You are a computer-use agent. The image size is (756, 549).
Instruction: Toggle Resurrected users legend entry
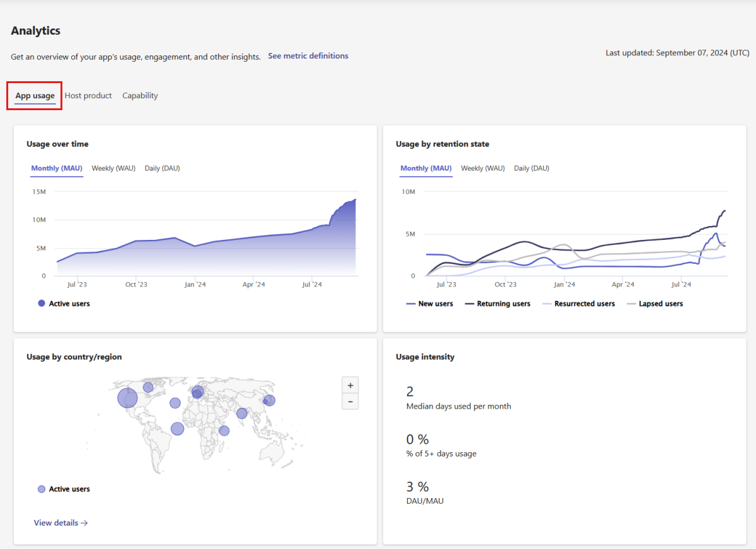pos(578,303)
